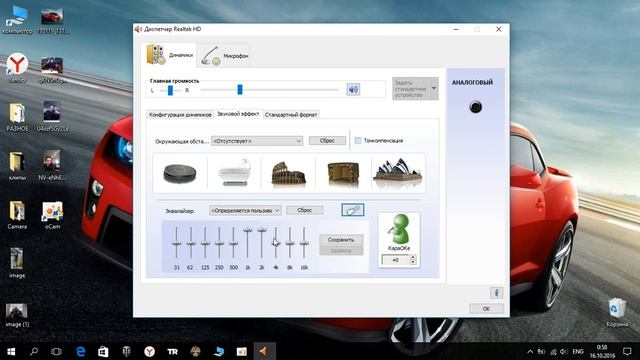
Task: Open the notification action center
Action: [x=627, y=351]
